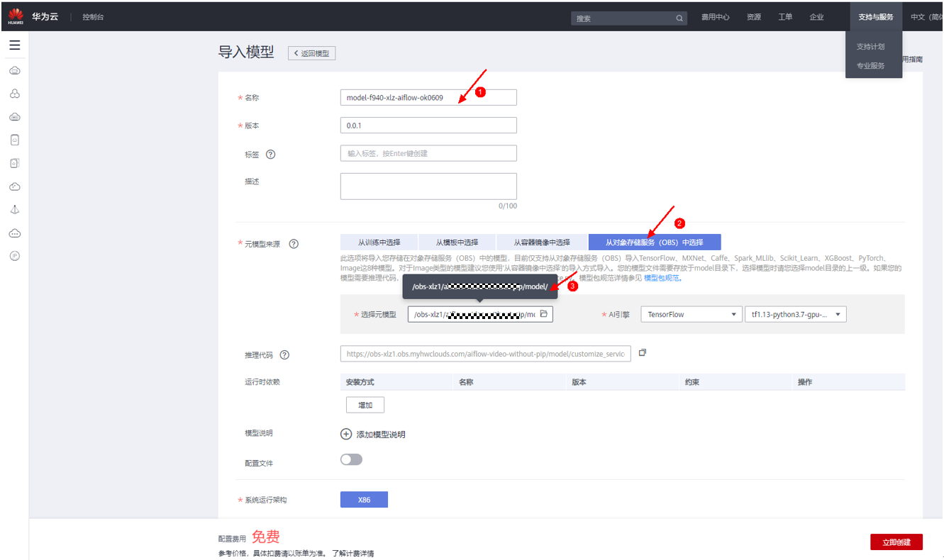Click the help icon next to 元模型来源
Viewport: 944px width, 560px height.
pos(294,244)
